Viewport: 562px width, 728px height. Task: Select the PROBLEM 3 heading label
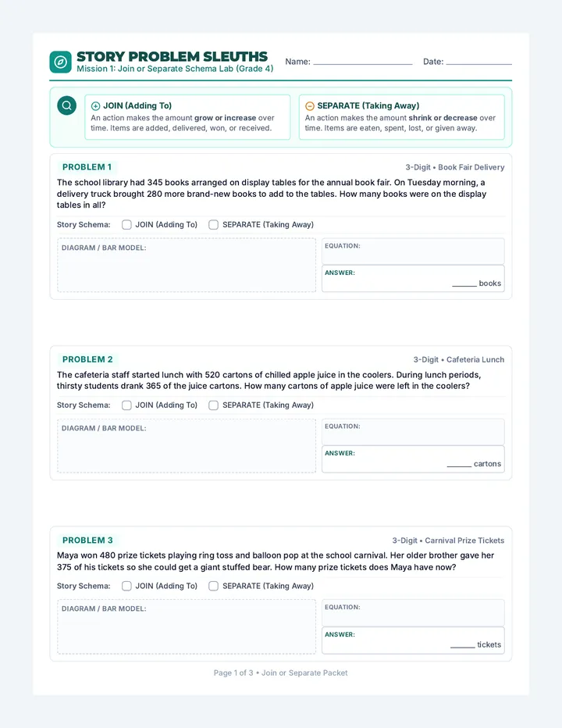[87, 541]
